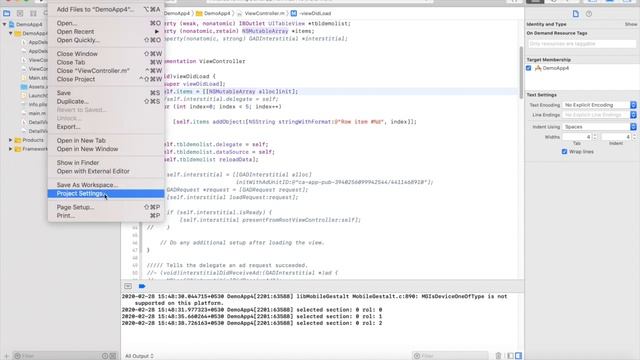
Task: Open the Text Encoding dropdown
Action: (599, 105)
